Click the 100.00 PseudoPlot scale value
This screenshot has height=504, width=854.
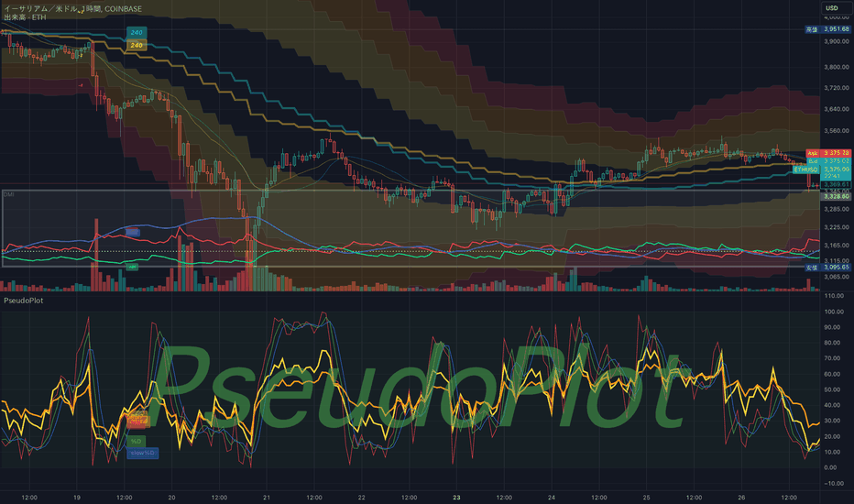coord(834,312)
